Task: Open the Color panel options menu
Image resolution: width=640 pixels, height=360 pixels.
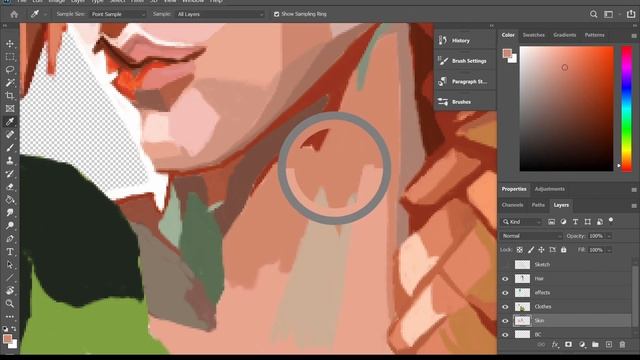Action: (634, 36)
